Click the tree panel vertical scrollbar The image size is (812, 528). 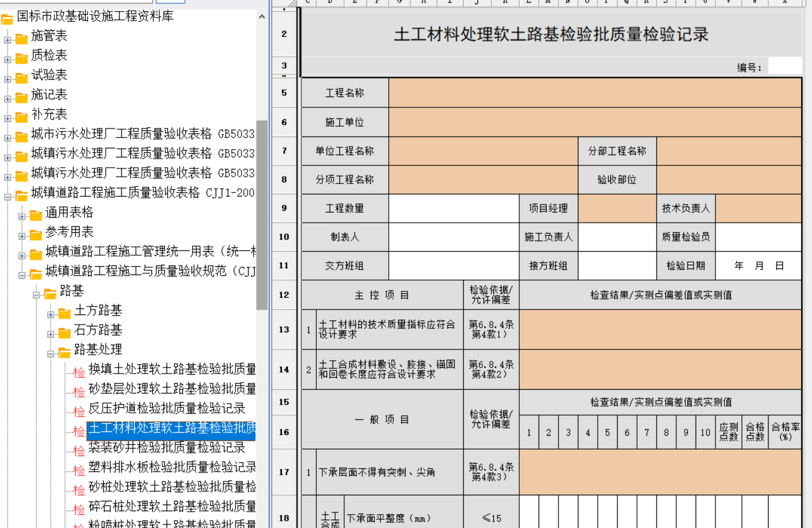coord(261,211)
